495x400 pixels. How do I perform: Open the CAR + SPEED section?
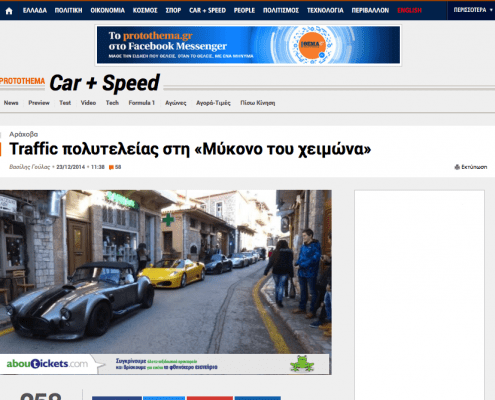[x=207, y=10]
